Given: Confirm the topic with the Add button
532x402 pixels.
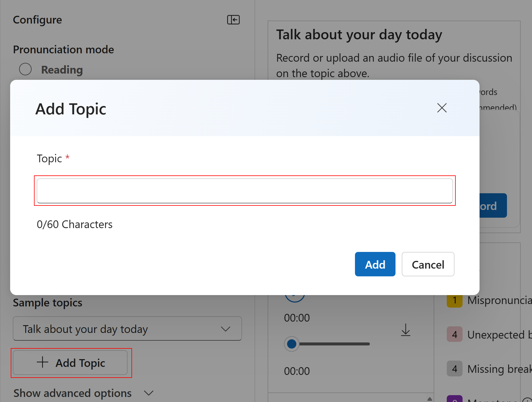Looking at the screenshot, I should coord(375,264).
